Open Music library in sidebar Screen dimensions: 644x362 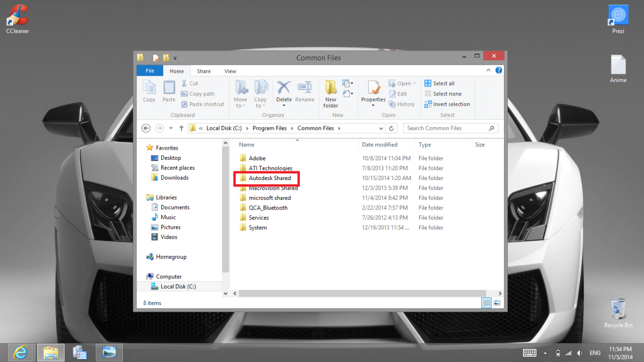point(164,217)
